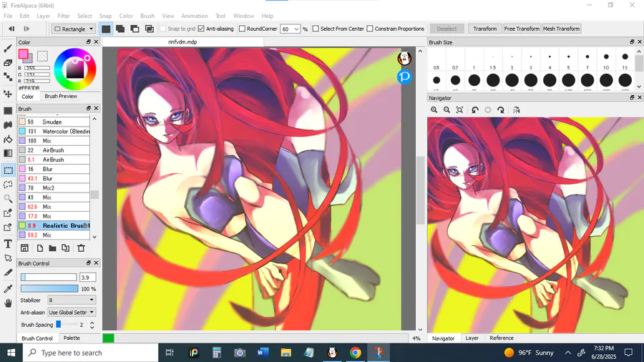Click the Mesh Transform button
The width and height of the screenshot is (644, 362).
(x=562, y=29)
